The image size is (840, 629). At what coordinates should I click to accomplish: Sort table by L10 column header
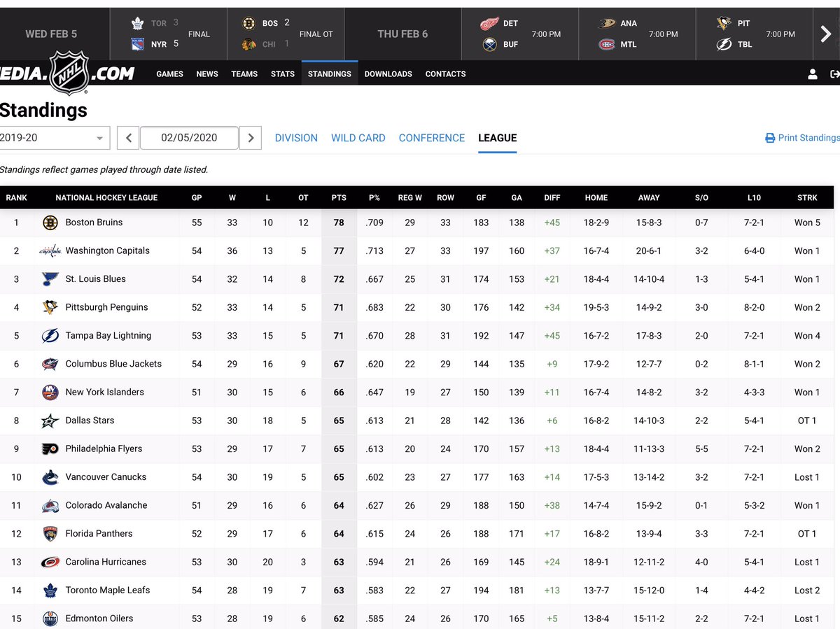754,198
